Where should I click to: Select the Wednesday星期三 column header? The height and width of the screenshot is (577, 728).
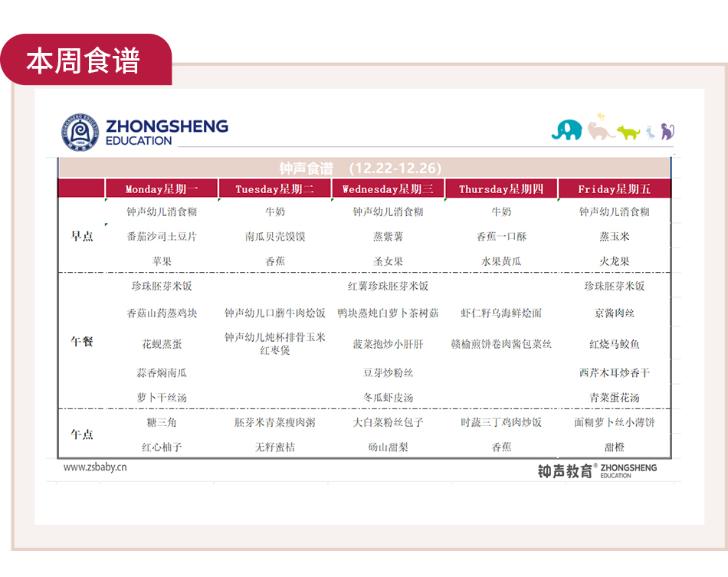coord(388,189)
